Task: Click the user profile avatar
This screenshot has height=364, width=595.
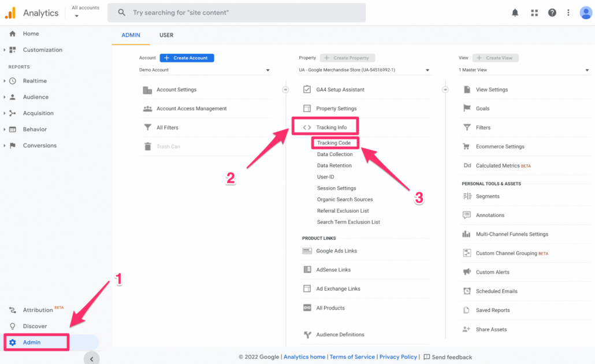Action: [x=586, y=13]
